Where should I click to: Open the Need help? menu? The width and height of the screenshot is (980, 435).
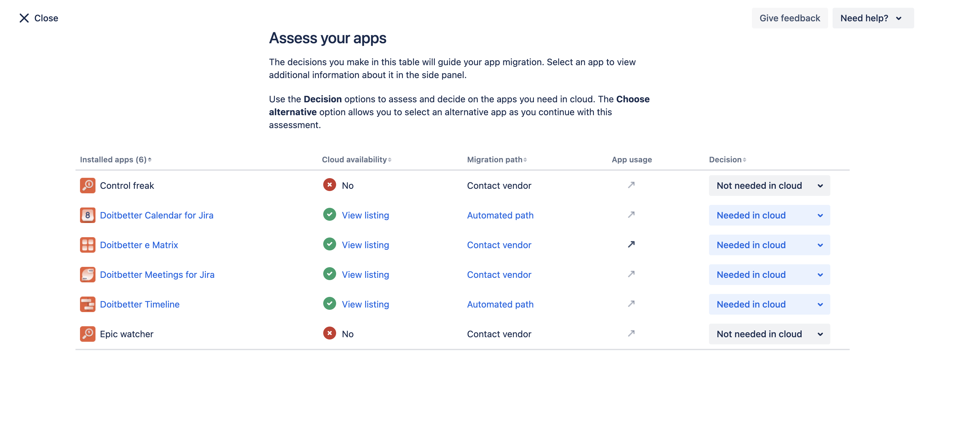(872, 18)
